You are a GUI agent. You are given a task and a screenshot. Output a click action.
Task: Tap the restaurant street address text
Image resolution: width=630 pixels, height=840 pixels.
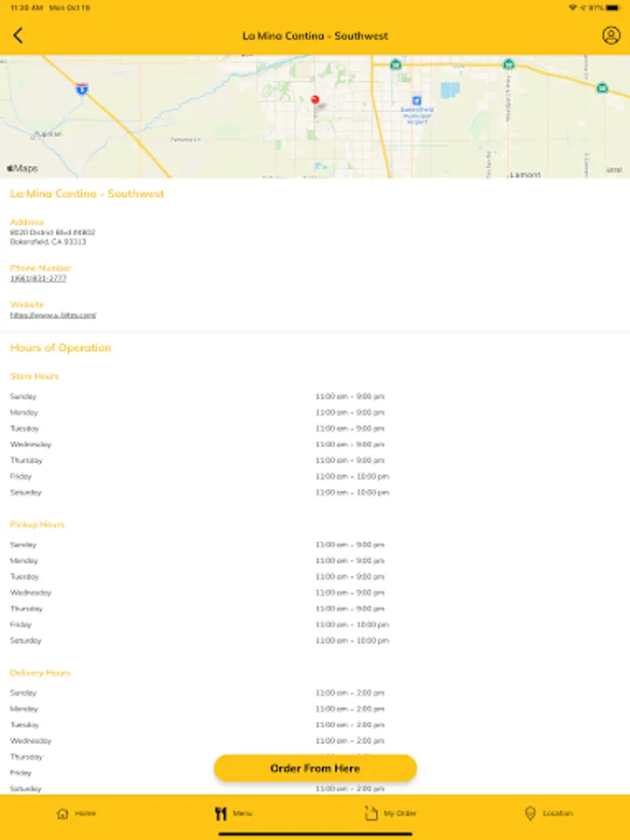[x=52, y=237]
